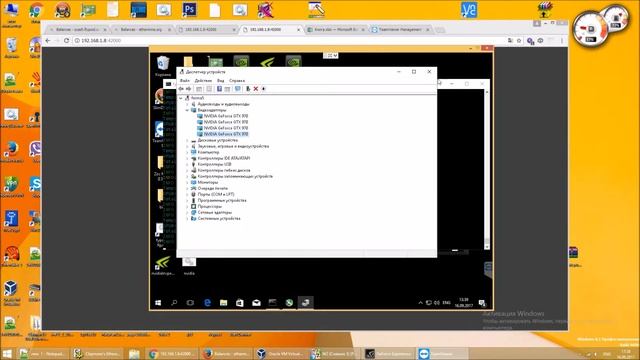Viewport: 640px width, 360px height.
Task: Open the VNC shortcut on the host desktop
Action: point(469,10)
